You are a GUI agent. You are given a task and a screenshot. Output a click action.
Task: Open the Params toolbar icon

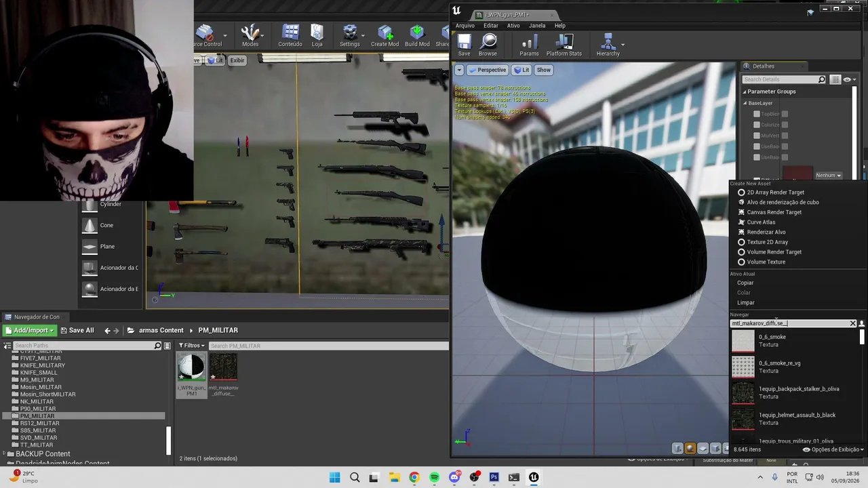pyautogui.click(x=529, y=45)
